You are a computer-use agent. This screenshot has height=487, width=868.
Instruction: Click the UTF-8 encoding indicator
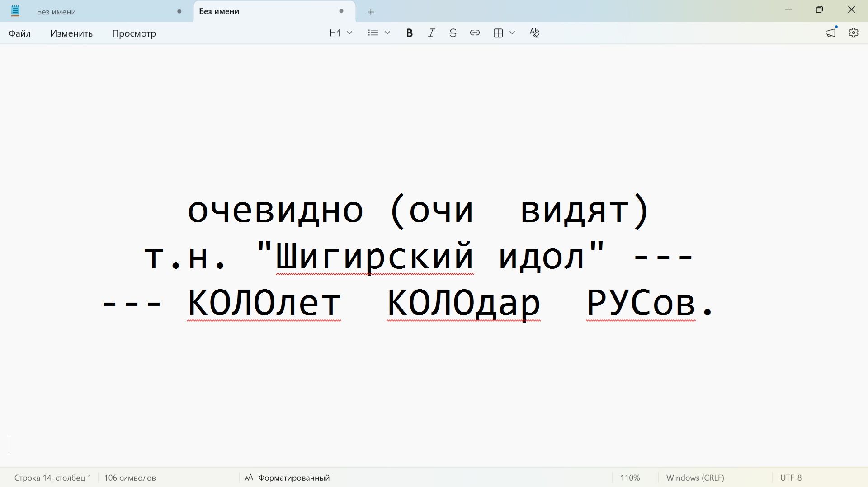coord(791,478)
